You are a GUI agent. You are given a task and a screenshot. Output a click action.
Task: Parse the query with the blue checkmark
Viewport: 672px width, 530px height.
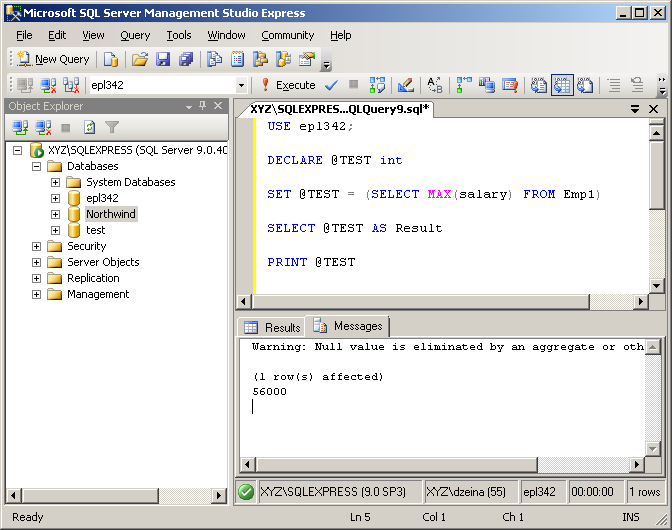[x=331, y=85]
